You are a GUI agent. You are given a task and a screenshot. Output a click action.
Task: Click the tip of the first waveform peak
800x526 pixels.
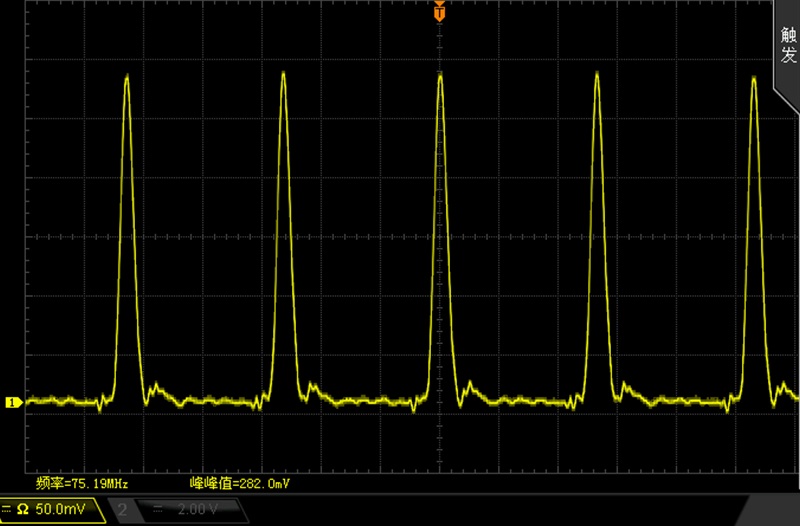coord(127,76)
